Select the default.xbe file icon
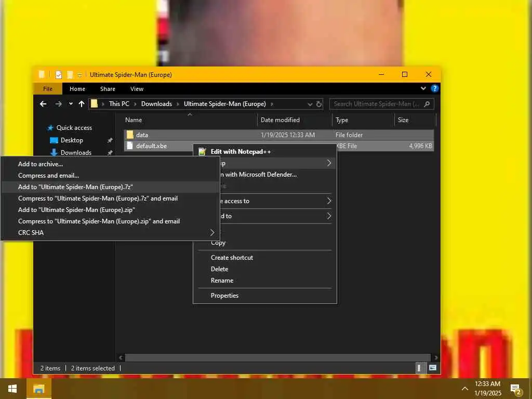This screenshot has width=532, height=399. 129,146
